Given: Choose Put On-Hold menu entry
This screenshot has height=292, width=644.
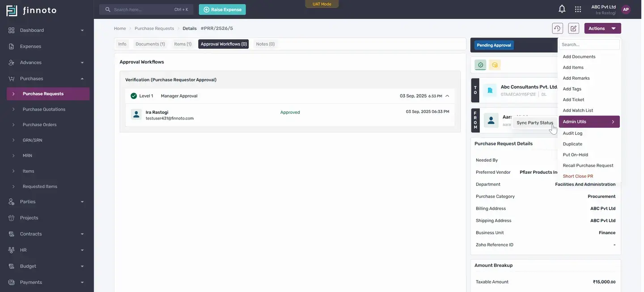Looking at the screenshot, I should click(589, 155).
